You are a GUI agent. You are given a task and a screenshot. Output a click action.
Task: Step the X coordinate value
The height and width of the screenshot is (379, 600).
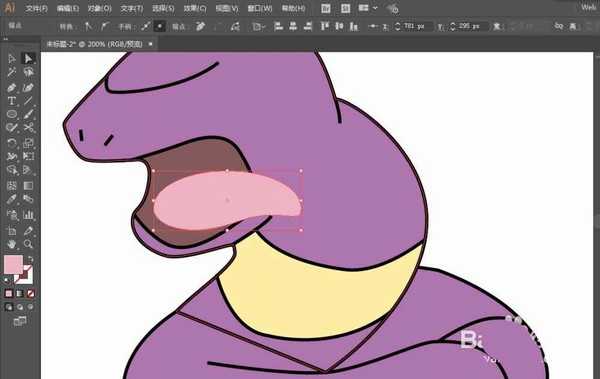point(398,26)
